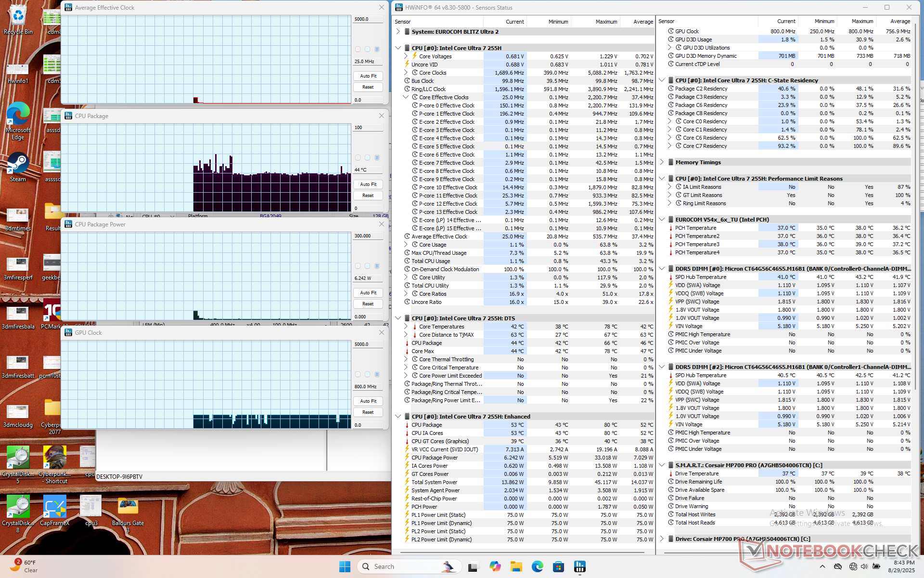The width and height of the screenshot is (924, 578).
Task: Click Auto Fit in Average Effective Clock graph
Action: click(x=368, y=76)
